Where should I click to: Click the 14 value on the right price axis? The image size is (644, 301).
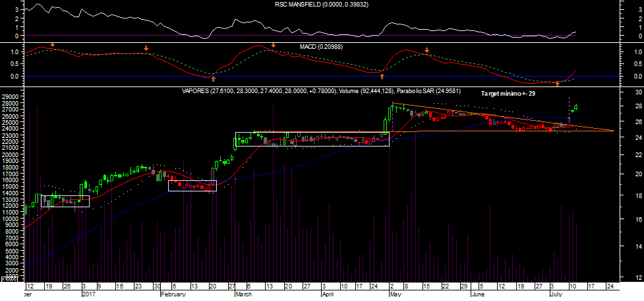[x=639, y=246]
